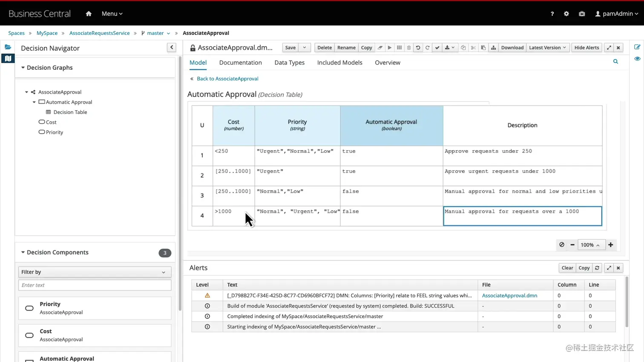Click the Hide Alerts button
Screen dimensions: 644x362
[x=586, y=48]
